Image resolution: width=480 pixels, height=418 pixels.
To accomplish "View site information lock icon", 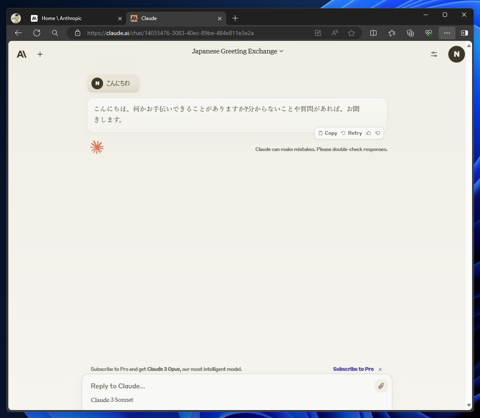I will tap(78, 33).
